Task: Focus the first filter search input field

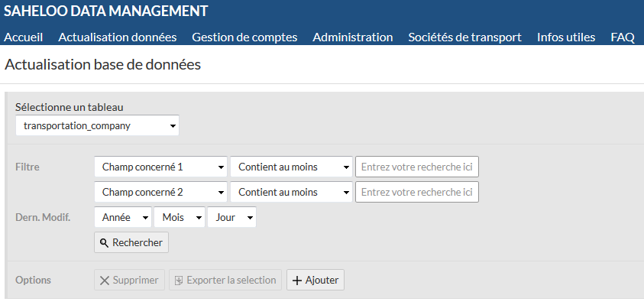Action: pyautogui.click(x=417, y=167)
